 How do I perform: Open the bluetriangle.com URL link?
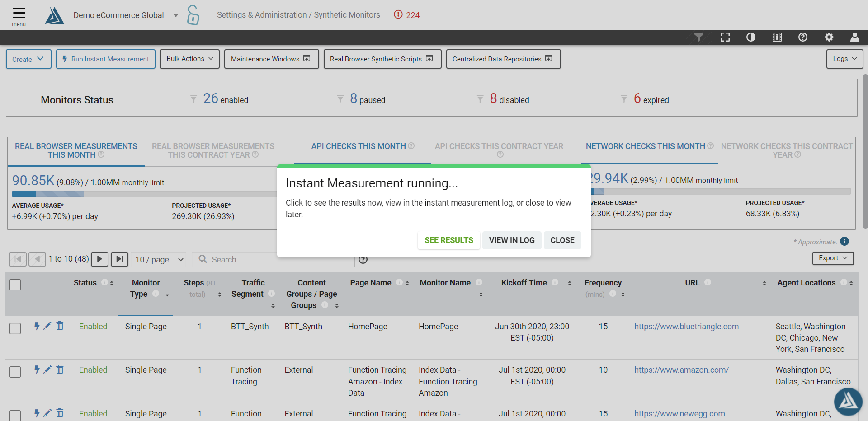686,327
